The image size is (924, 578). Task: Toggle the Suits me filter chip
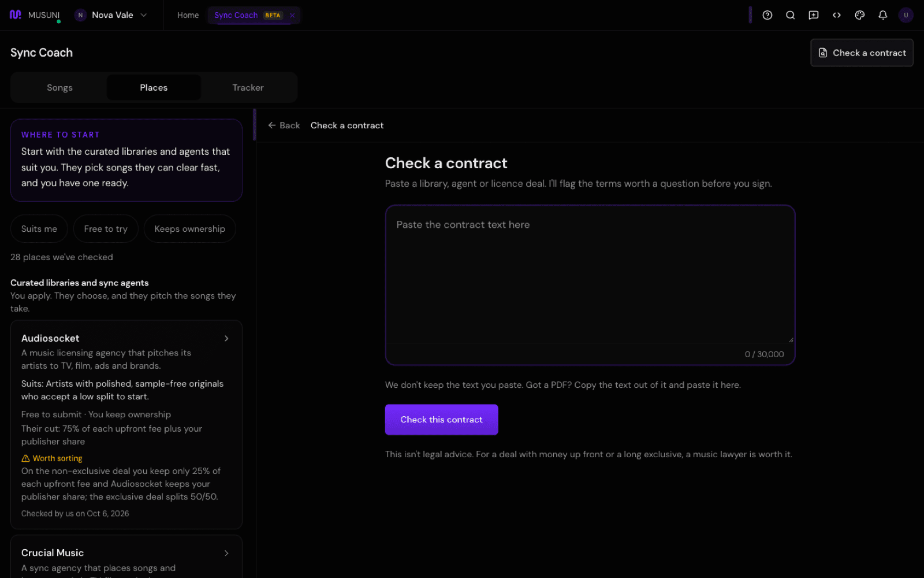click(x=39, y=229)
